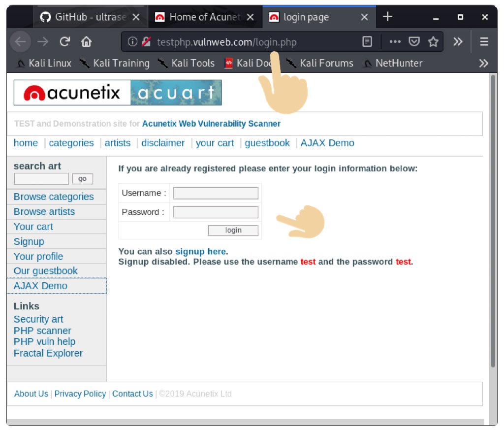Click the Password input field

[216, 212]
